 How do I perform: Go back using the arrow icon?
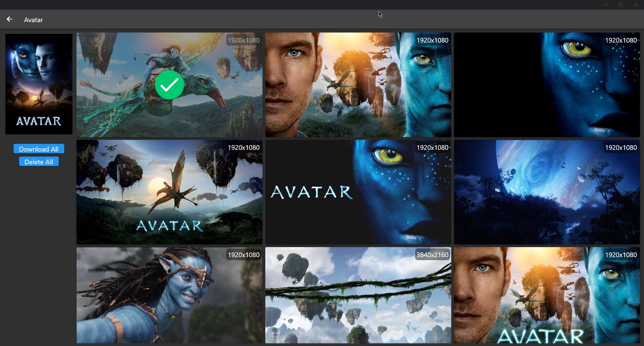[x=9, y=19]
